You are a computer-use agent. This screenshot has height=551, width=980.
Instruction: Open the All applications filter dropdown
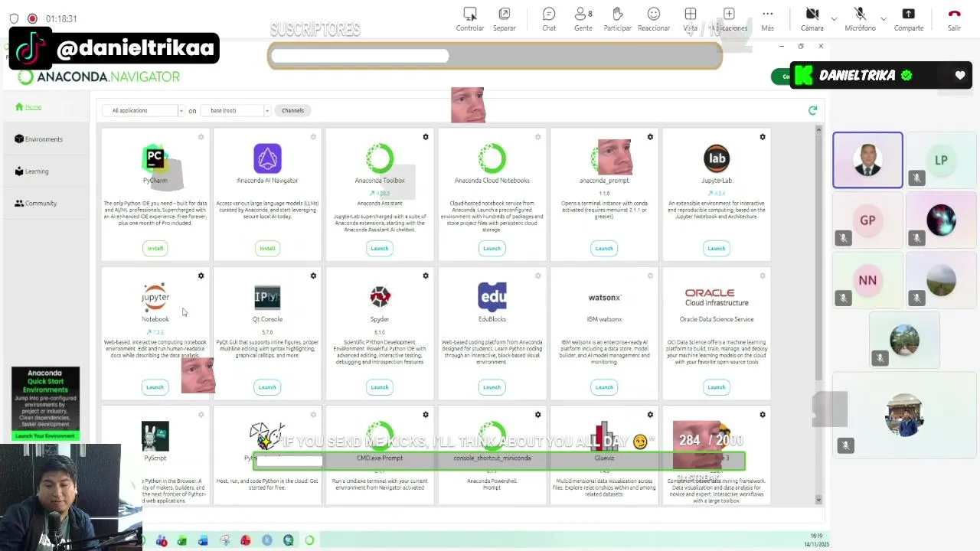pos(144,111)
